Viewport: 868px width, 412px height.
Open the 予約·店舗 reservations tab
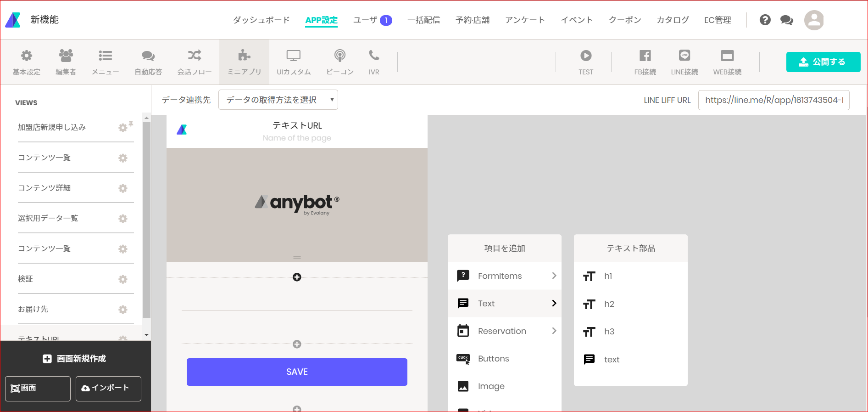(x=473, y=20)
